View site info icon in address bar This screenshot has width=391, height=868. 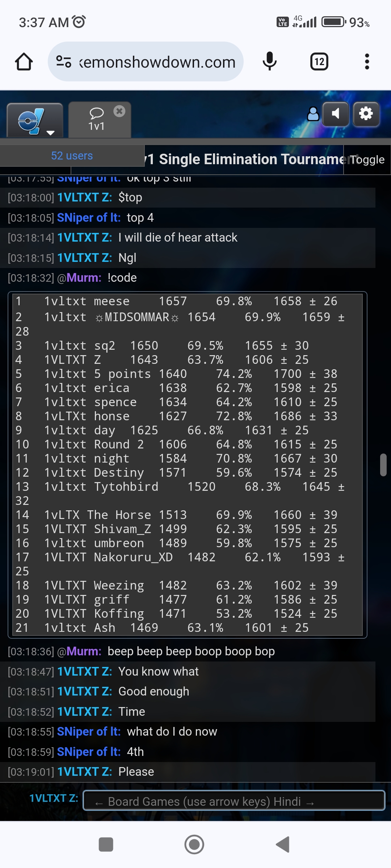[x=64, y=62]
